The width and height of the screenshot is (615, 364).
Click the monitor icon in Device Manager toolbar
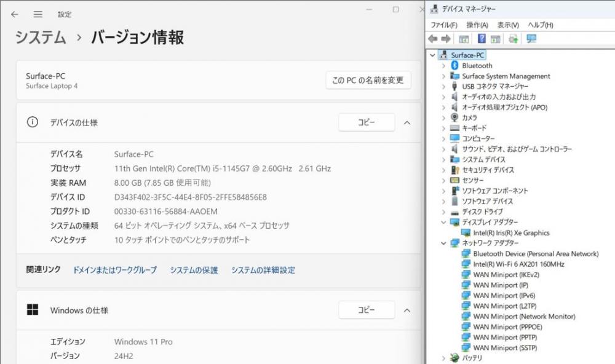click(531, 39)
